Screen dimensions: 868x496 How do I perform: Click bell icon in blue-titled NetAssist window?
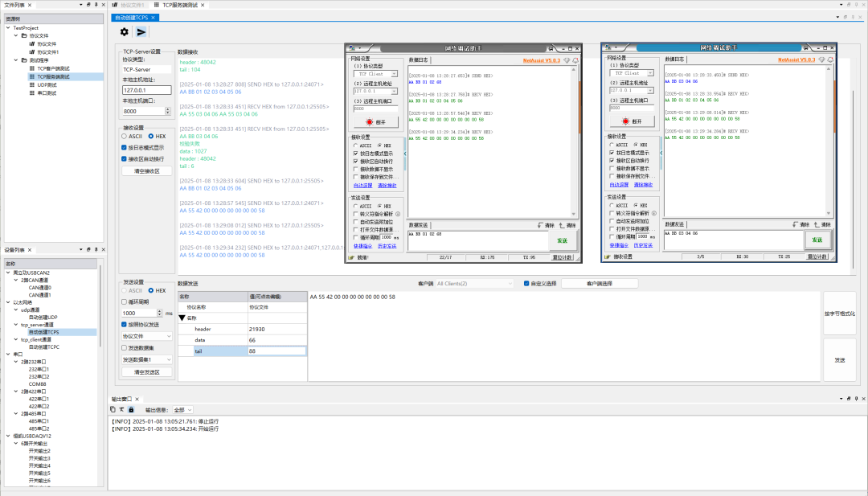[830, 59]
